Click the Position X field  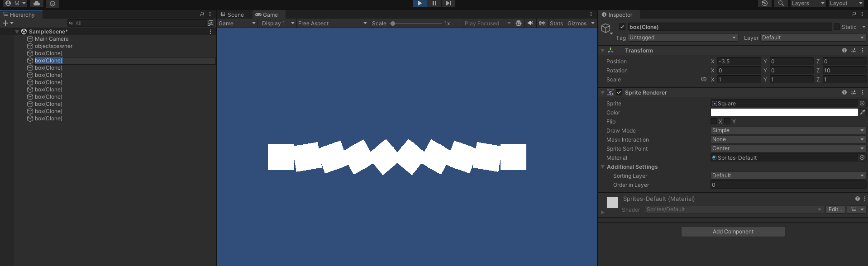739,62
